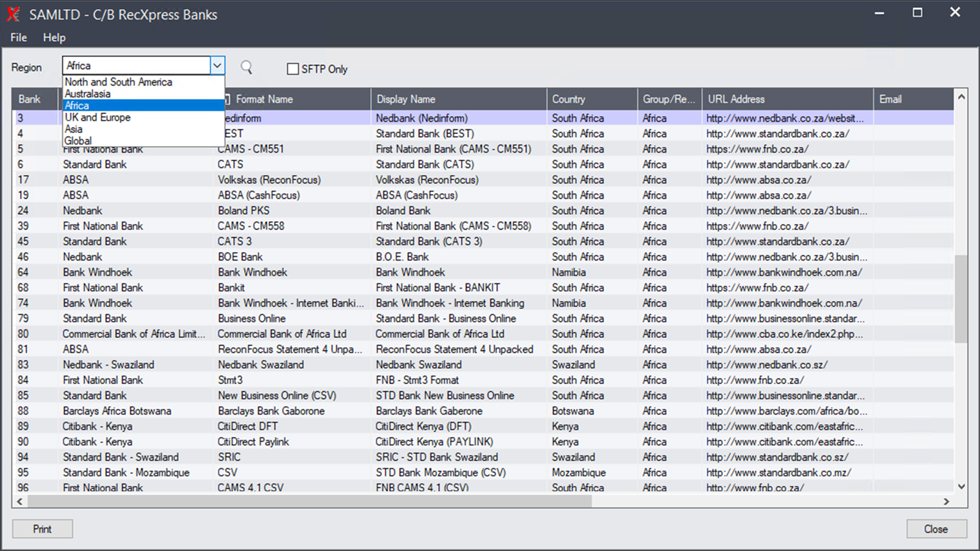Click the RecXpress app logo icon
Screen dimensions: 980x551
click(13, 14)
